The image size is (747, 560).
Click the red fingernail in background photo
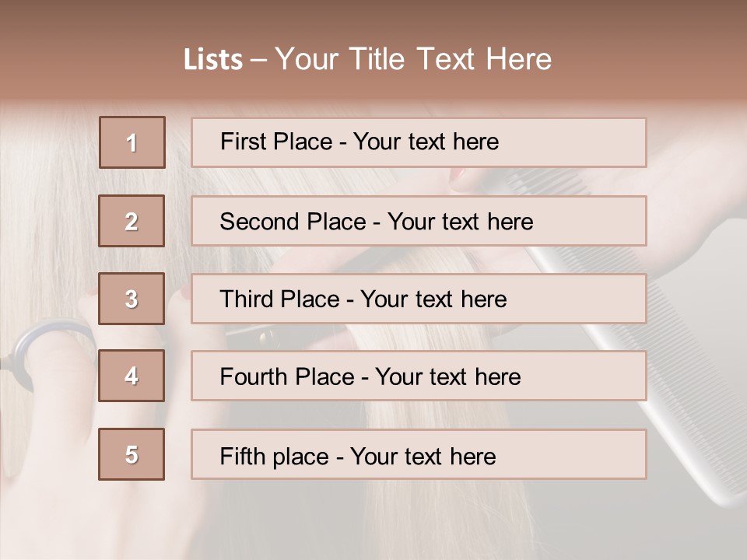click(x=459, y=178)
